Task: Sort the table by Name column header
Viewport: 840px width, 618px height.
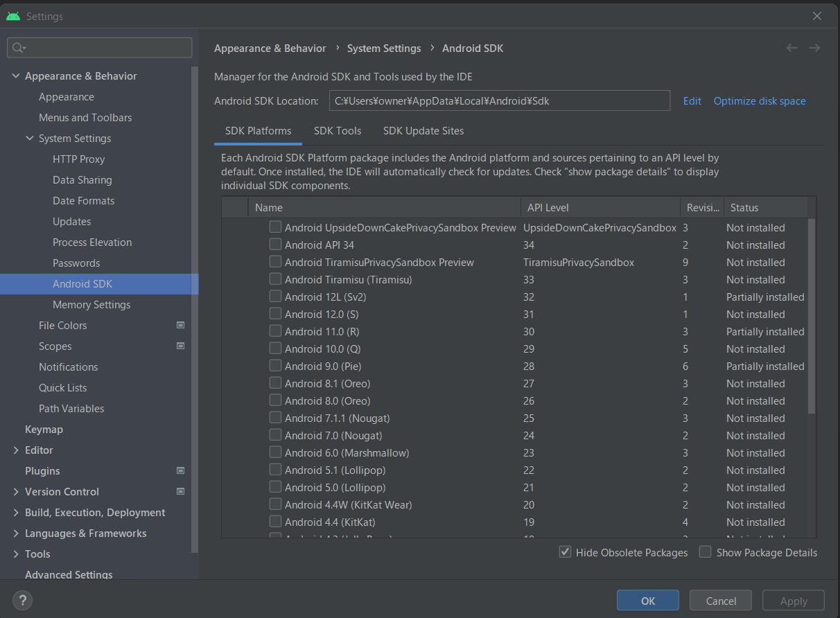Action: pos(384,207)
